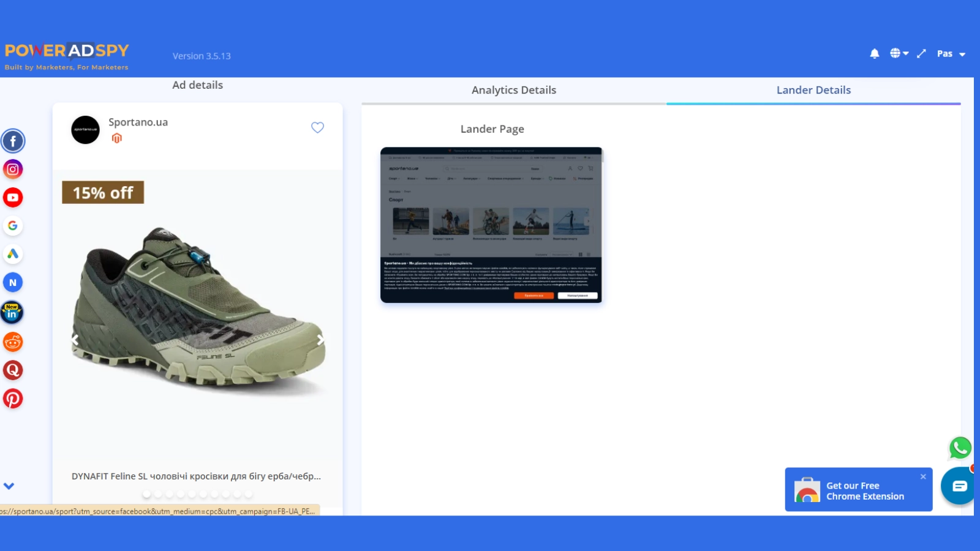Viewport: 980px width, 551px height.
Task: Click the Lander Page heading
Action: pyautogui.click(x=492, y=129)
